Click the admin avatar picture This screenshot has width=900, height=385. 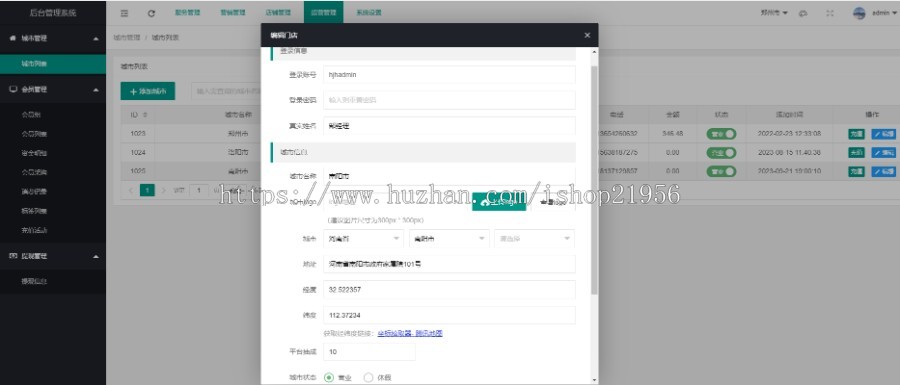[859, 13]
